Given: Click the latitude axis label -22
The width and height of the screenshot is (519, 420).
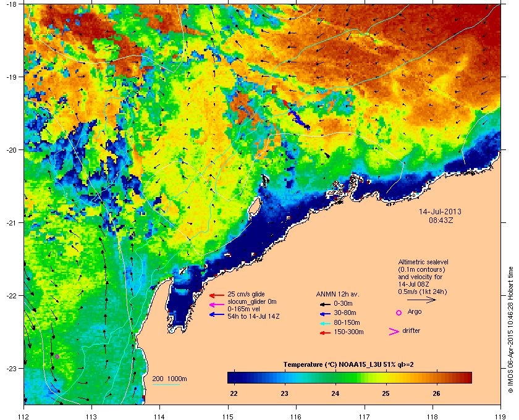Looking at the screenshot, I should tap(12, 296).
